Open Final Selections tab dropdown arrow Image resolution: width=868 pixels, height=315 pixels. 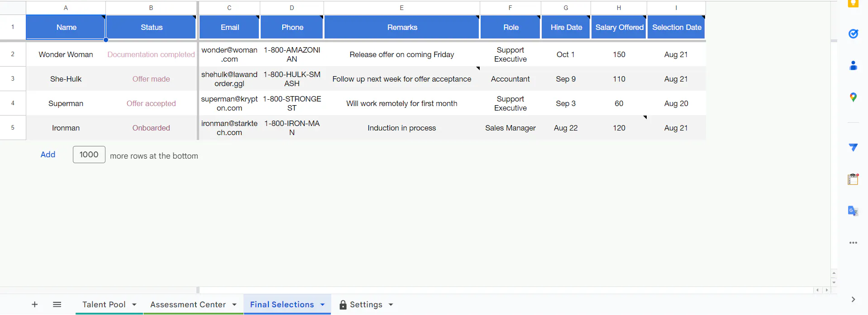coord(323,305)
